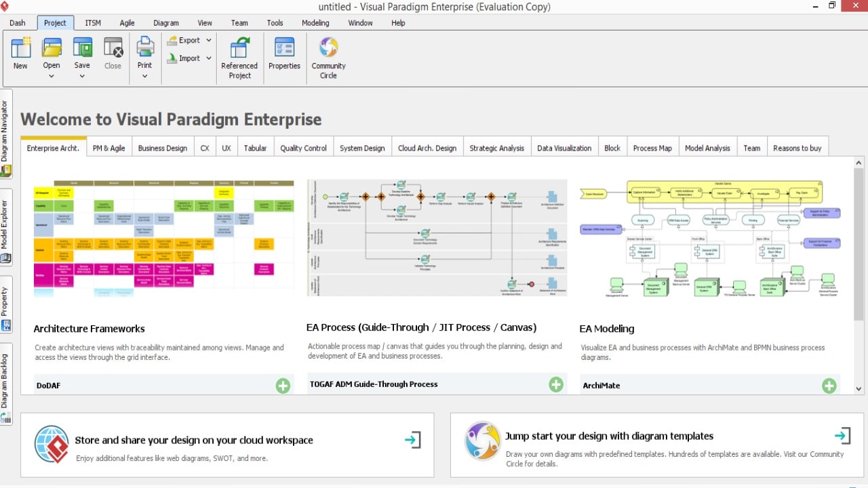Open an existing project using the Open icon
Image resolution: width=868 pixels, height=488 pixels.
pos(51,51)
